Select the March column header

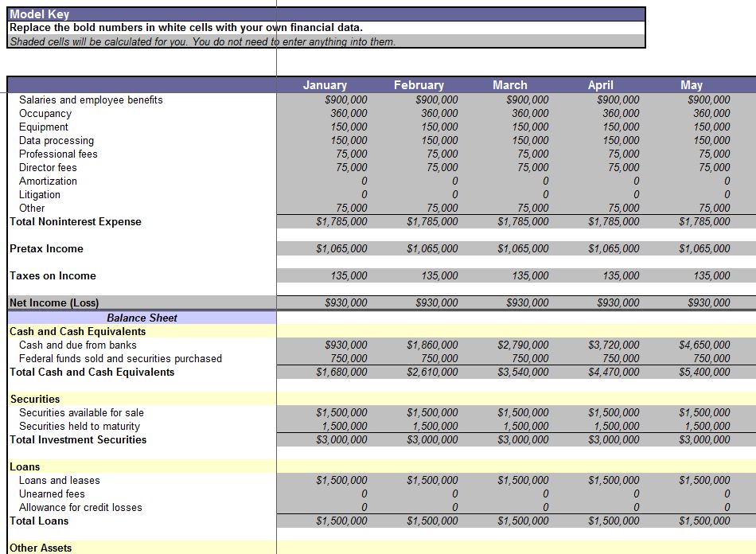(x=509, y=85)
